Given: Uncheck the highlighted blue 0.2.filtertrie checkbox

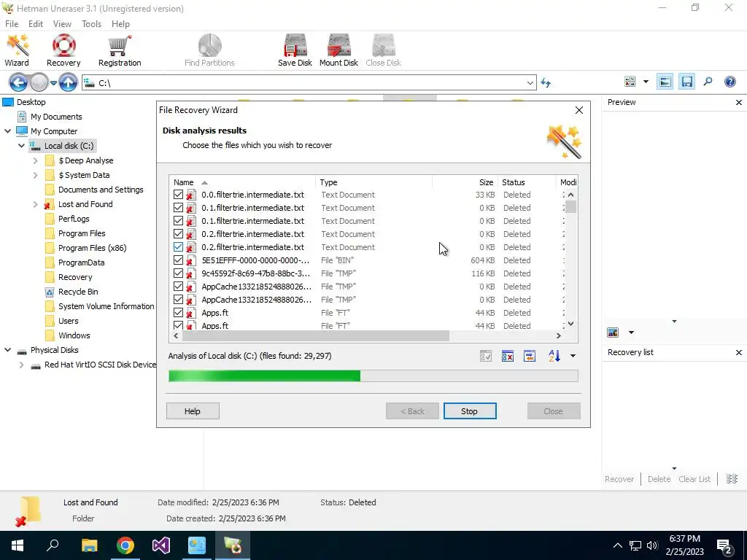Looking at the screenshot, I should tap(178, 247).
